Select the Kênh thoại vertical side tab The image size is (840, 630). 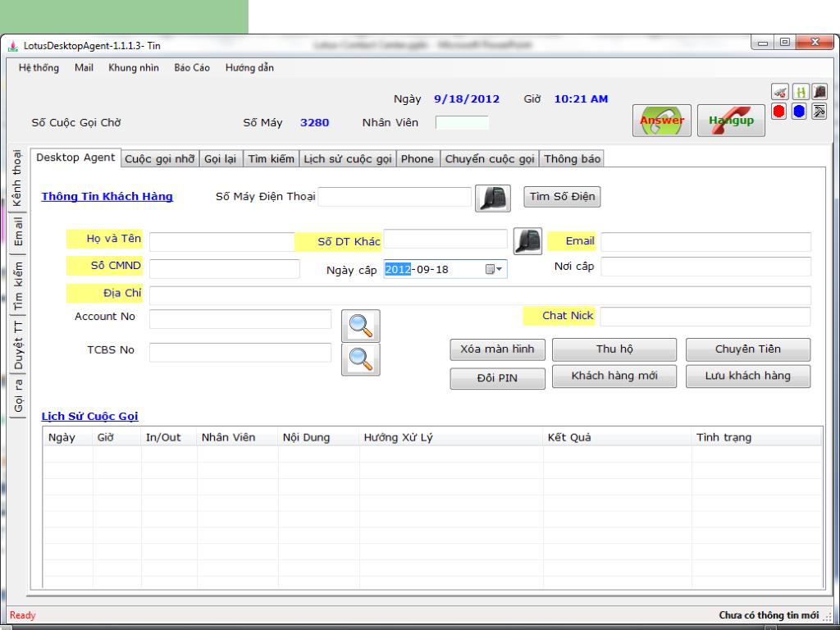tap(18, 178)
